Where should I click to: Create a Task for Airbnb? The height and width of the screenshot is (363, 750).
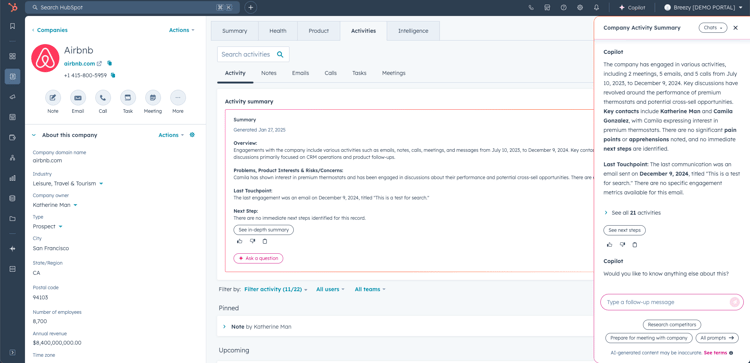[128, 98]
